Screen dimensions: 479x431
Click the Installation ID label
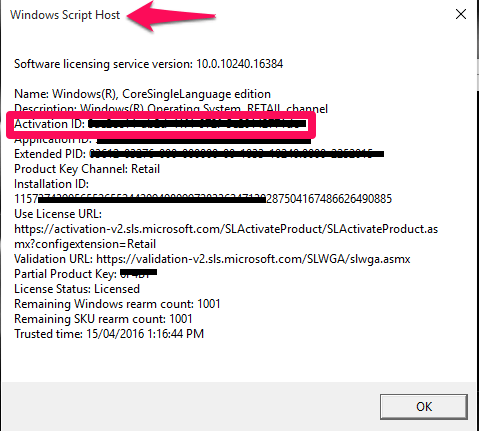pyautogui.click(x=51, y=184)
